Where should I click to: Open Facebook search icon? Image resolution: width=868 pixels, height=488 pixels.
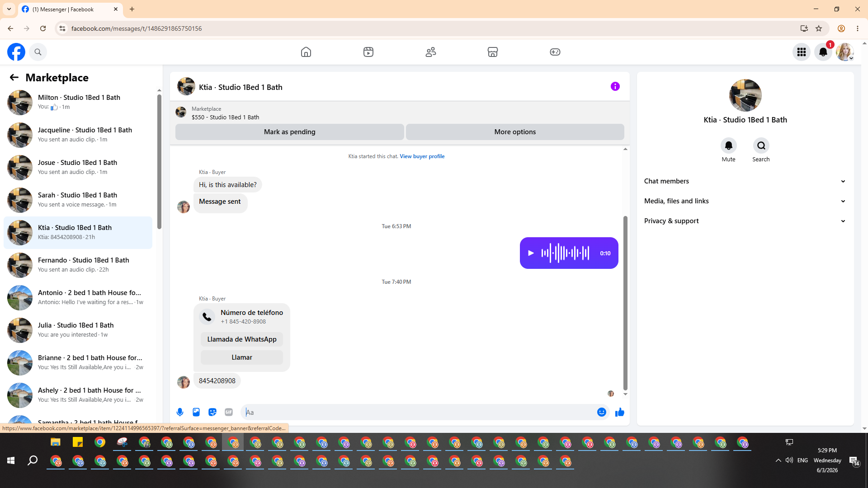tap(38, 52)
